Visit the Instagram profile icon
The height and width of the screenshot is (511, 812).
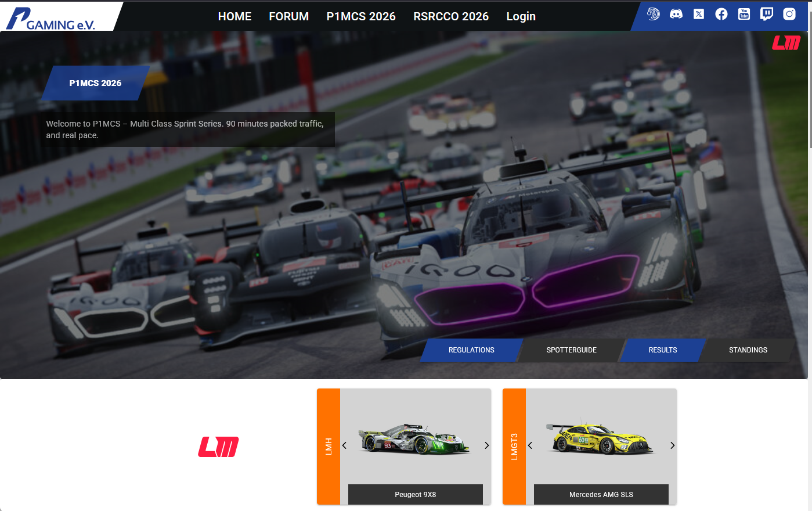(789, 14)
